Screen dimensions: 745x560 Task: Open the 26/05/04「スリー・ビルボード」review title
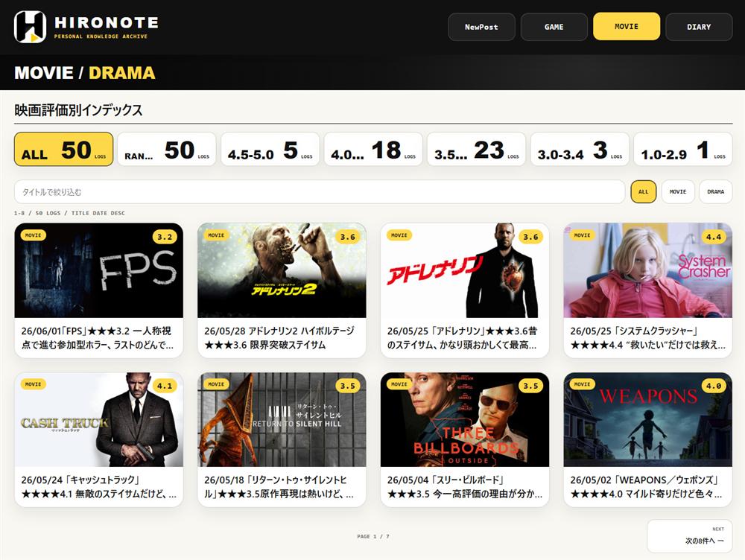(465, 487)
